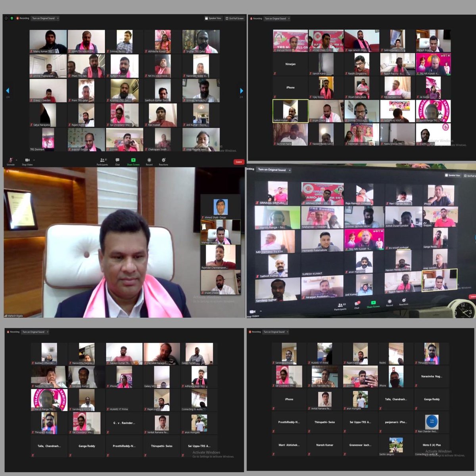
Task: Select Thirupathi- Swiss tile in bottom-left window
Action: coord(162,446)
